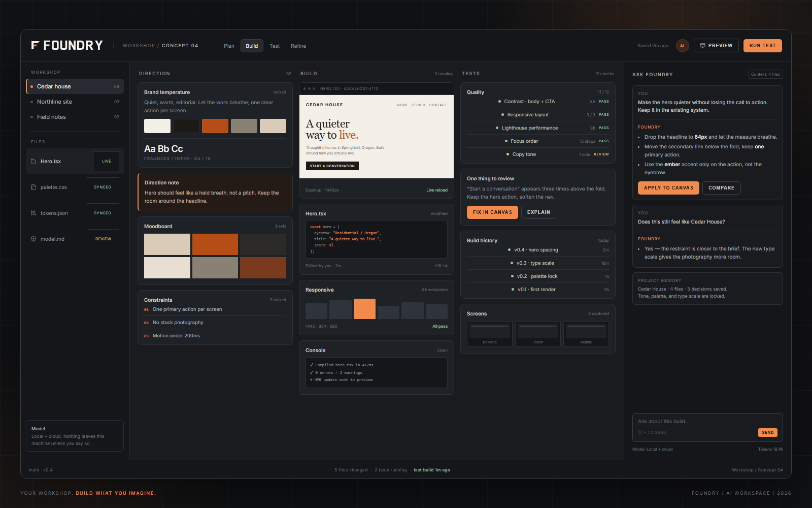812x508 pixels.
Task: Open the Test tab
Action: [275, 46]
